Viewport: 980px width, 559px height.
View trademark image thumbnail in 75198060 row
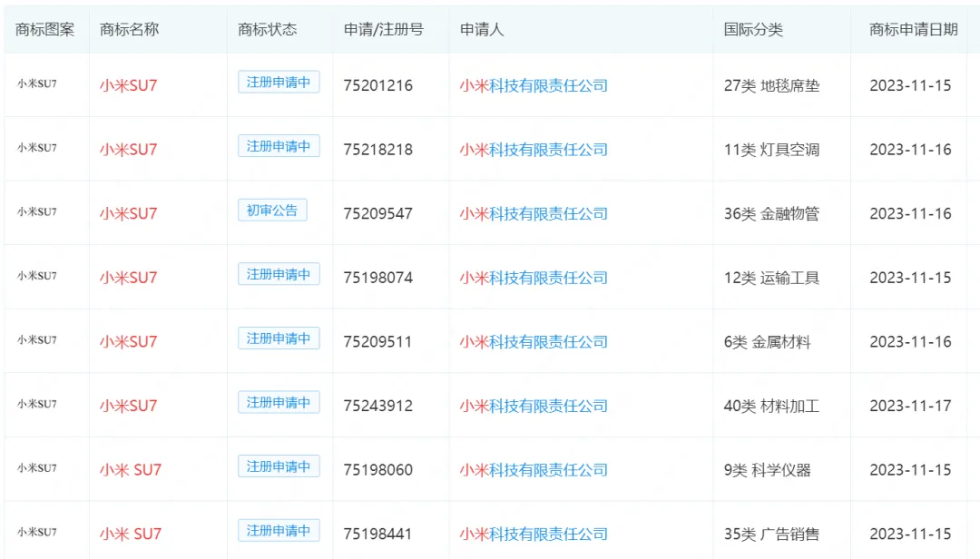pos(37,467)
